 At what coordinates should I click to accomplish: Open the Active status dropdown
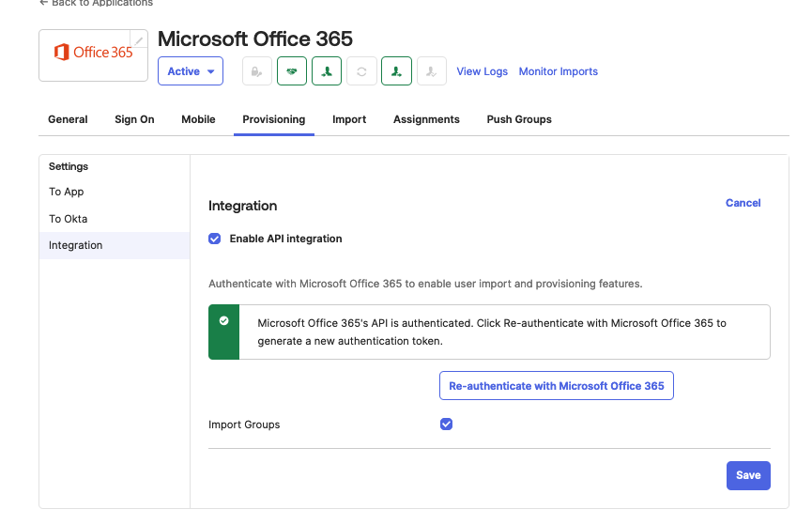[191, 71]
